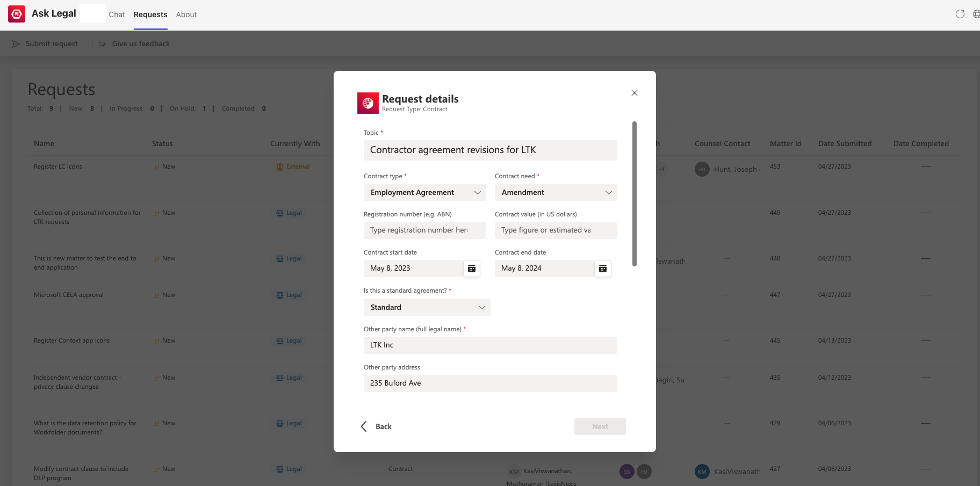Click Currently With column header
The height and width of the screenshot is (486, 980).
(295, 143)
